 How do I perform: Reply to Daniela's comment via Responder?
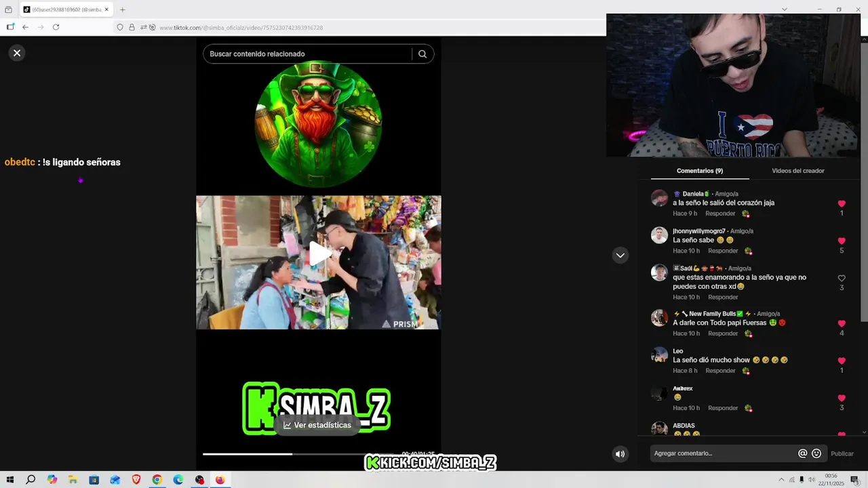pos(720,213)
